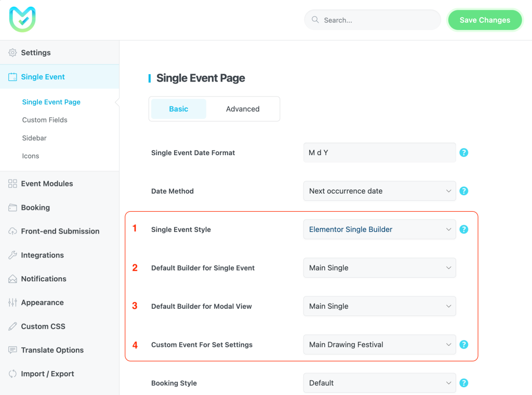The width and height of the screenshot is (532, 395).
Task: Select the Integrations wrench icon
Action: pos(11,255)
